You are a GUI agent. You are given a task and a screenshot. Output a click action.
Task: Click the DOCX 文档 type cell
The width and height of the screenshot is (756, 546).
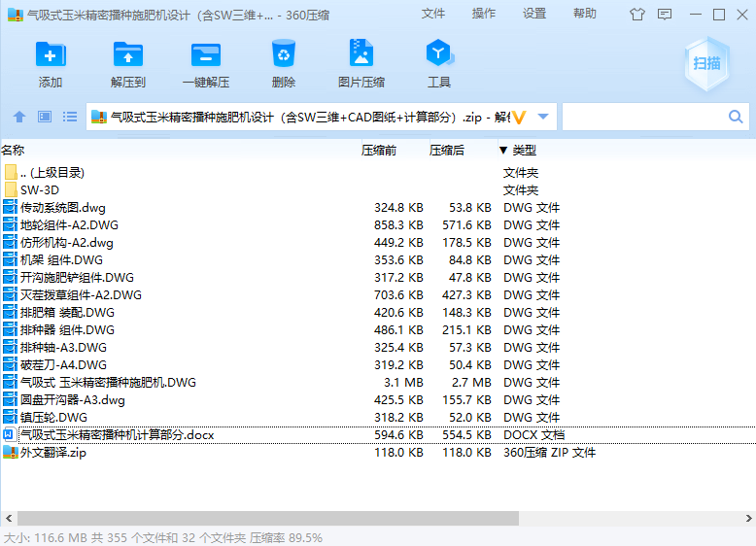[x=533, y=434]
